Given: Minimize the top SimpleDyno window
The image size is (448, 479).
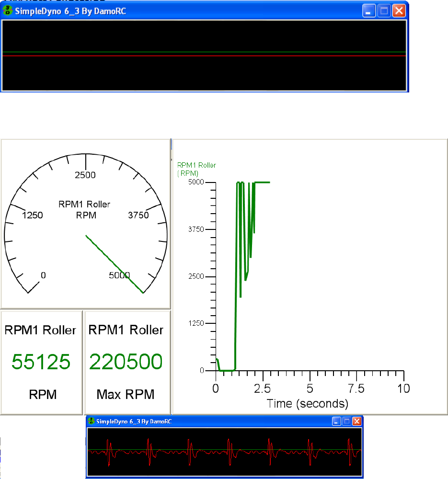Looking at the screenshot, I should [369, 11].
